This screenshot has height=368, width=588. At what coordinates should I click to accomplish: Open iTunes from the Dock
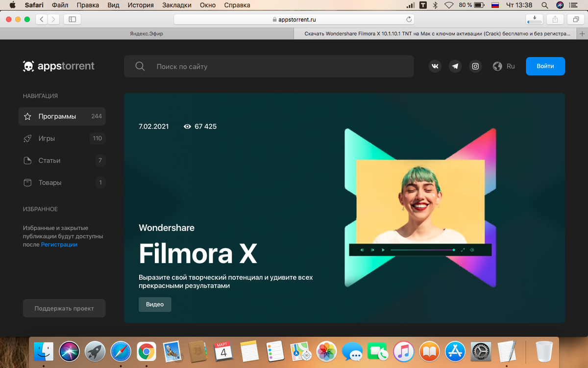click(404, 351)
